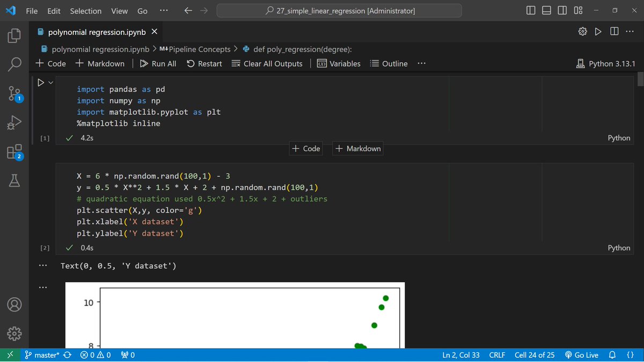This screenshot has height=362, width=644.
Task: Insert Markdown cell between first two cells
Action: [x=358, y=149]
